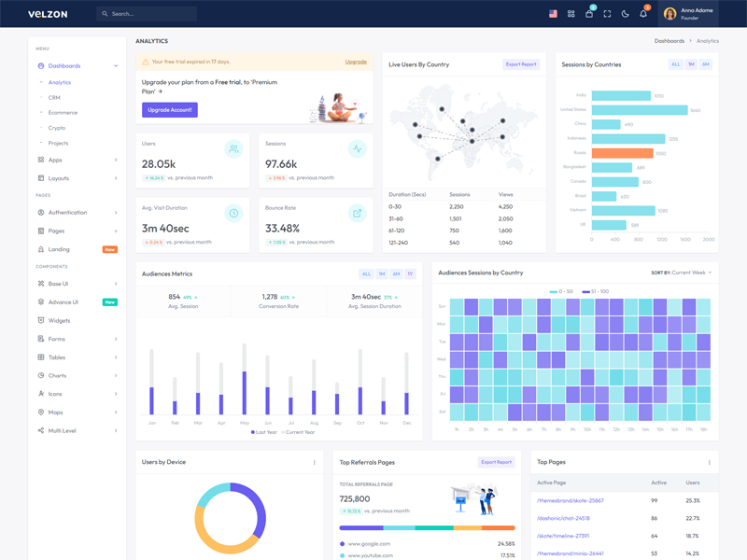
Task: Toggle the 51 - 100 heatmap legend
Action: point(595,291)
